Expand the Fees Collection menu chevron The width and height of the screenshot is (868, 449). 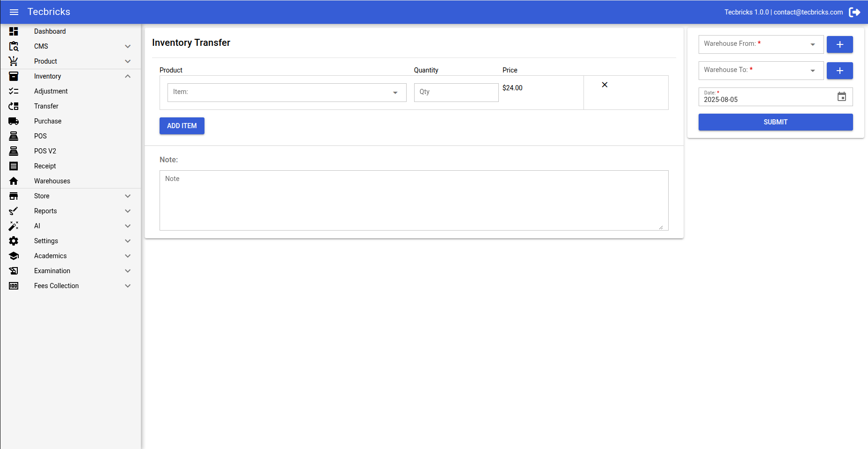tap(128, 286)
